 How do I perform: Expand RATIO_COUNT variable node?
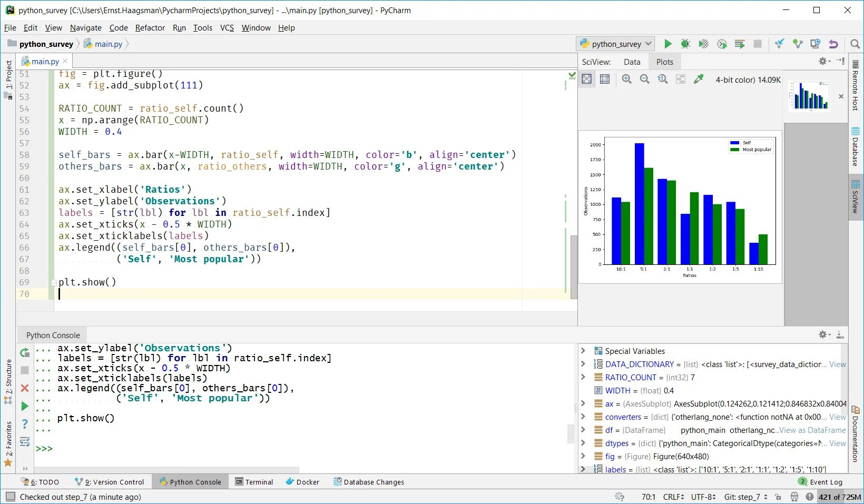click(583, 377)
